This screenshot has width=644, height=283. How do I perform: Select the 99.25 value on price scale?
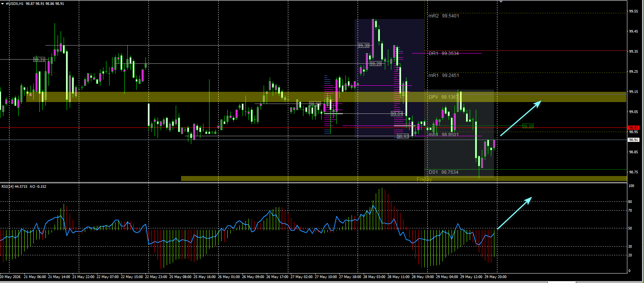point(633,72)
